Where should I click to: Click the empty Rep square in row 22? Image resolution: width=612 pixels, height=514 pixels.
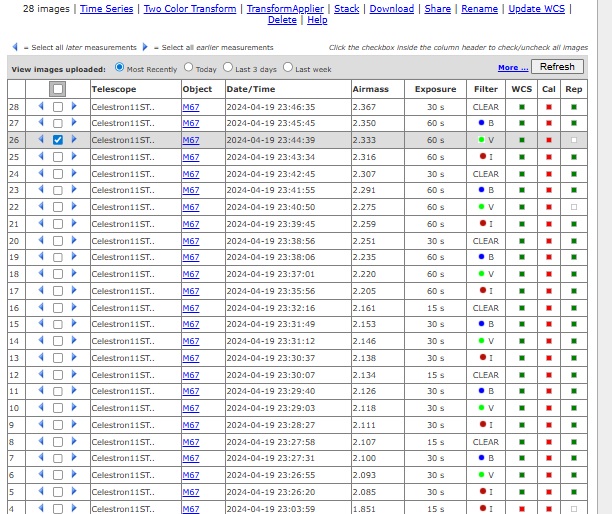(574, 207)
